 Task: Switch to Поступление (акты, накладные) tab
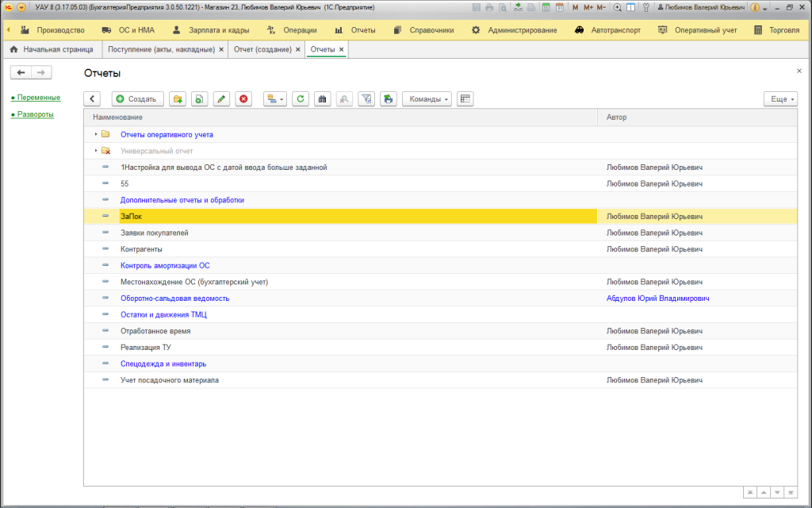(x=162, y=50)
